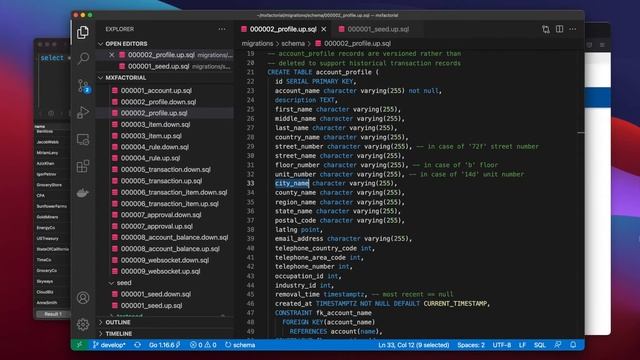This screenshot has width=640, height=360.
Task: Open 000005_transaction.down.sql file
Action: click(164, 169)
